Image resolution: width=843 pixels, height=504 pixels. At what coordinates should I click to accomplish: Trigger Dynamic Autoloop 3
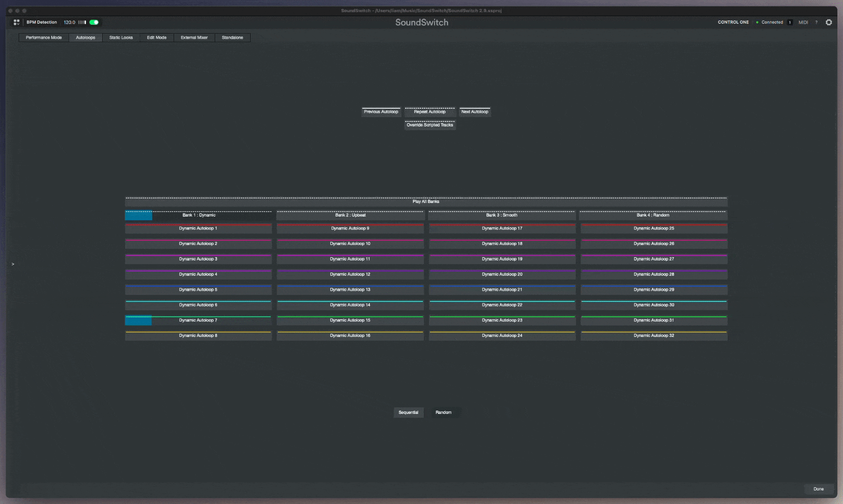tap(198, 259)
